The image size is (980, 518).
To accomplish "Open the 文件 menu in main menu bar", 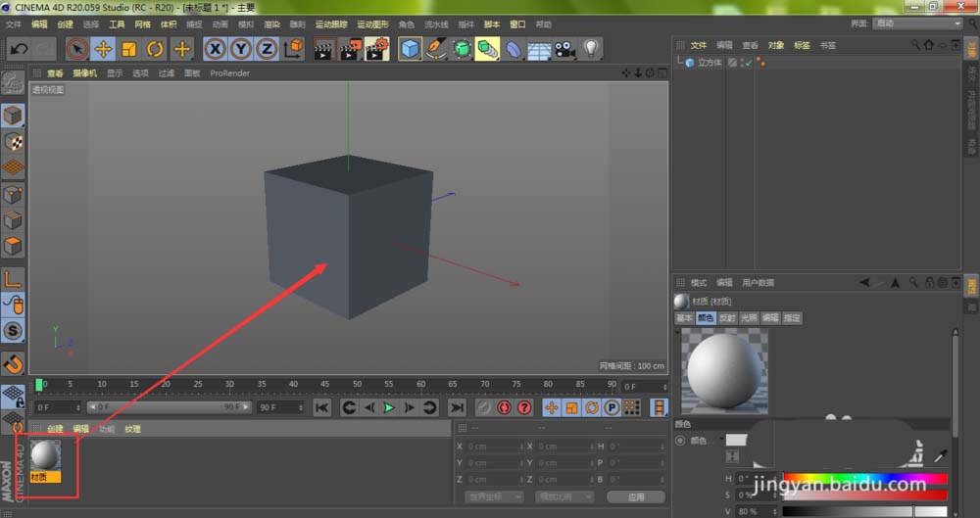I will point(14,24).
